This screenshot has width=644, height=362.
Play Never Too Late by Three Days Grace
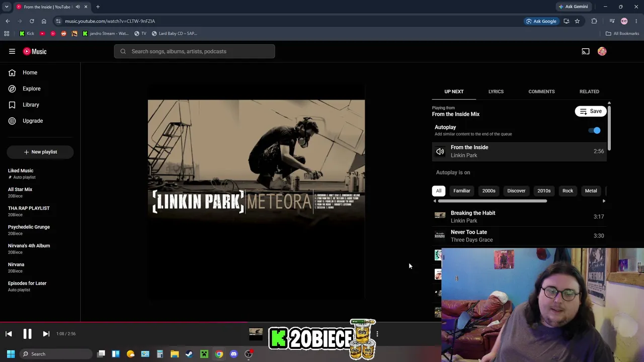point(519,236)
